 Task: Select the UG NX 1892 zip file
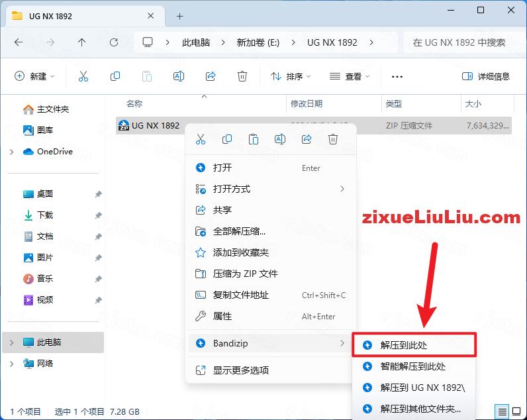click(314, 125)
